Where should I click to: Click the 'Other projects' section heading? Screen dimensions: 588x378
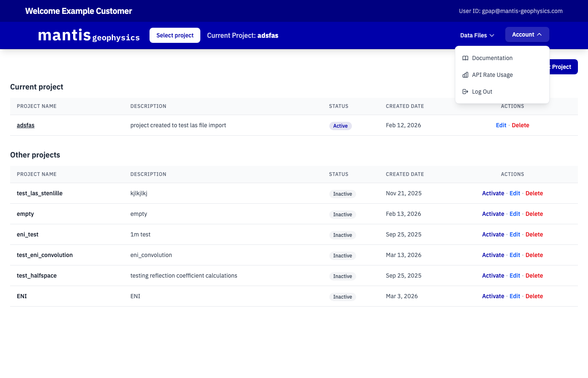tap(35, 155)
